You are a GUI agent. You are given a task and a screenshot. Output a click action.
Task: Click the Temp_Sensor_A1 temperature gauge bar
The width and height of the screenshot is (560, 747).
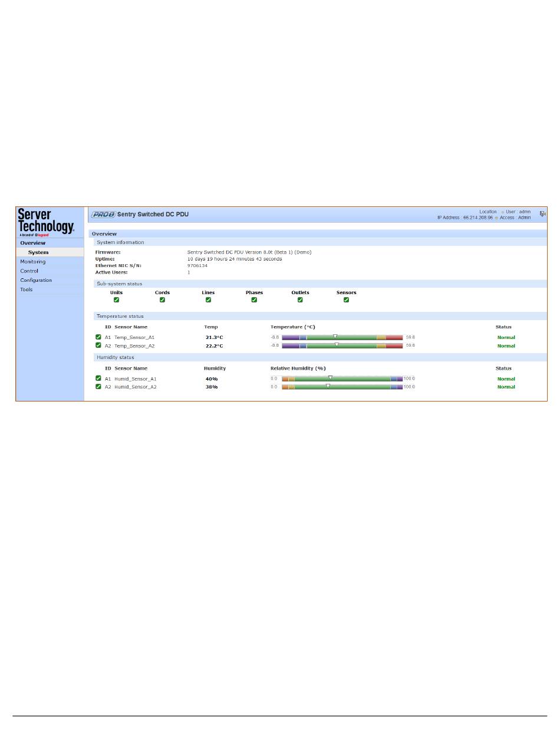pyautogui.click(x=342, y=338)
